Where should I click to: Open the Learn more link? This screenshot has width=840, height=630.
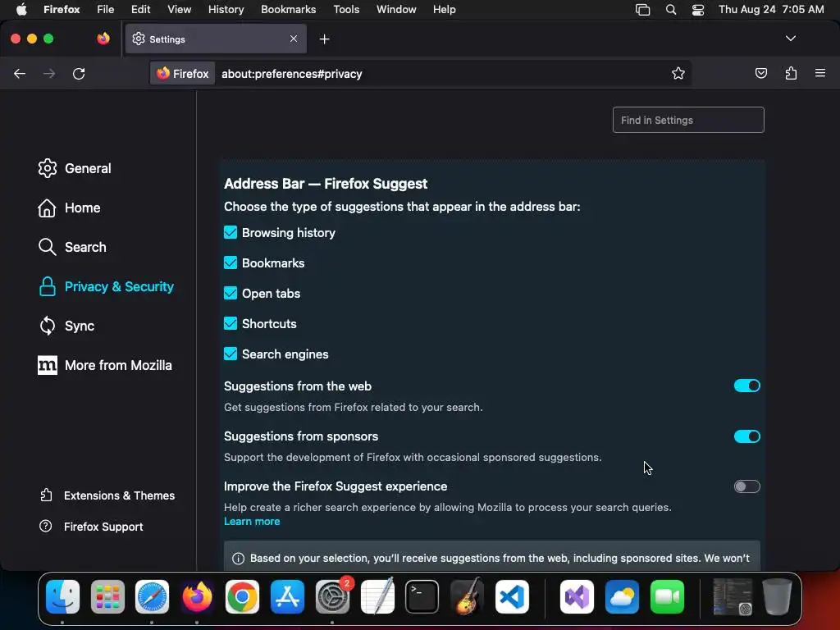252,521
